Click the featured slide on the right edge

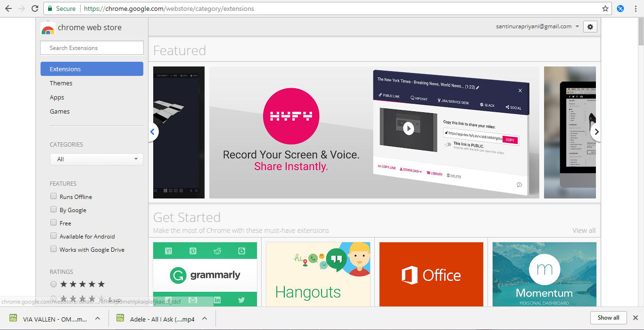(570, 132)
